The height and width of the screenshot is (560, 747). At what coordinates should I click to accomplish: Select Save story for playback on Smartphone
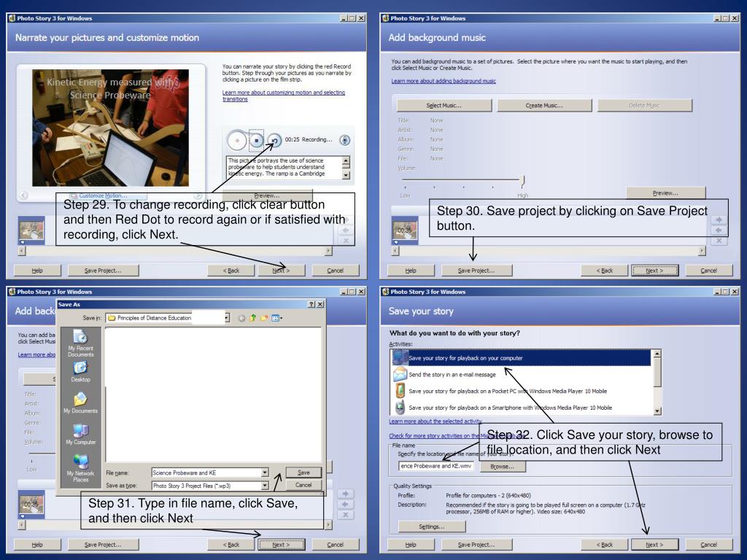click(x=522, y=408)
